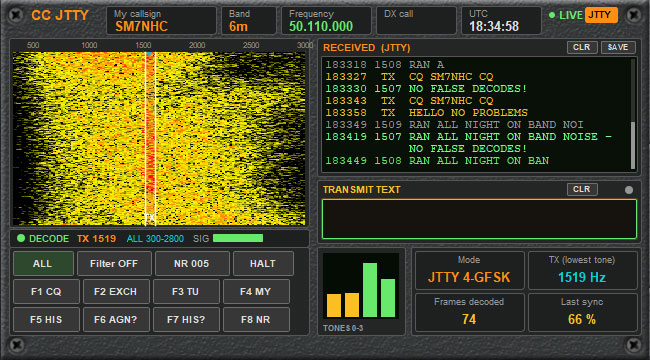This screenshot has height=360, width=650.
Task: Click the Frequency 50.110.000 display
Action: point(326,20)
